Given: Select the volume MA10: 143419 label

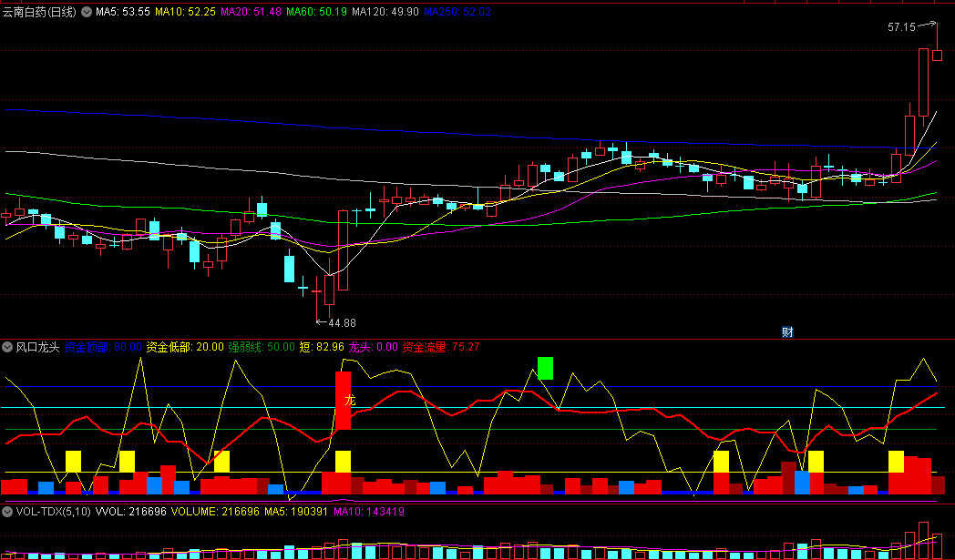Looking at the screenshot, I should (x=369, y=512).
